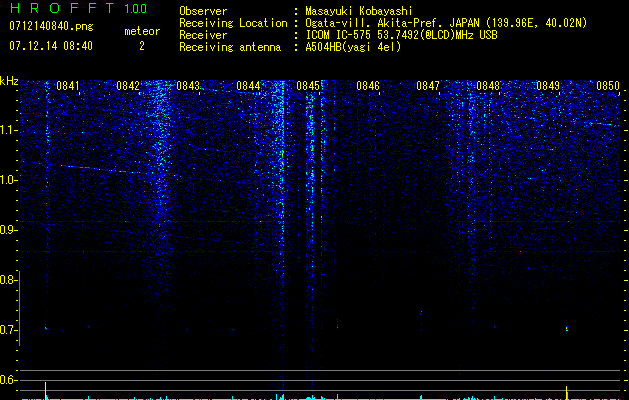629x400 pixels.
Task: Click the 'meteor' counter label
Action: pyautogui.click(x=142, y=31)
